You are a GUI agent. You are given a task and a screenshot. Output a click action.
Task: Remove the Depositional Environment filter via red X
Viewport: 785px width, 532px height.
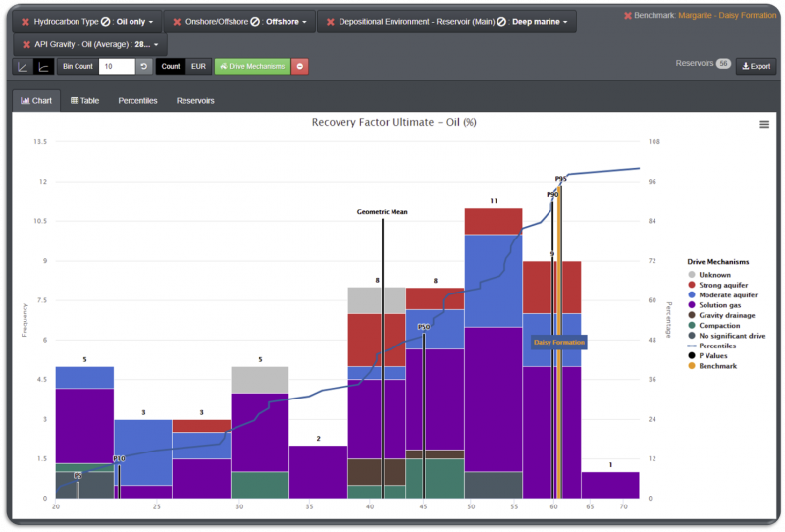[x=331, y=21]
